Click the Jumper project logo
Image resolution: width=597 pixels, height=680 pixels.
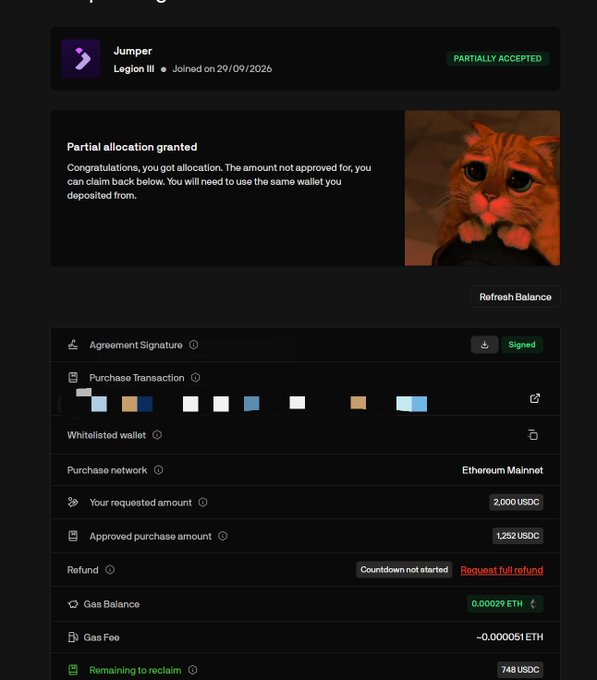coord(81,59)
